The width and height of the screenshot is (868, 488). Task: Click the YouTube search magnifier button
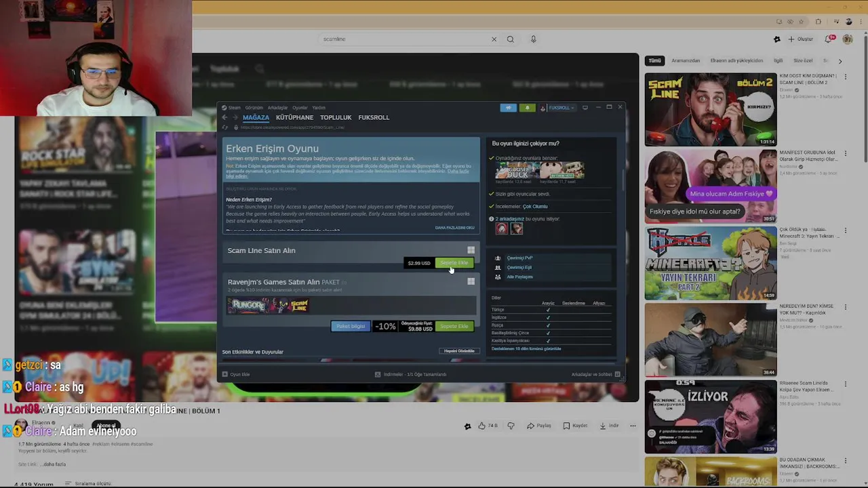511,39
